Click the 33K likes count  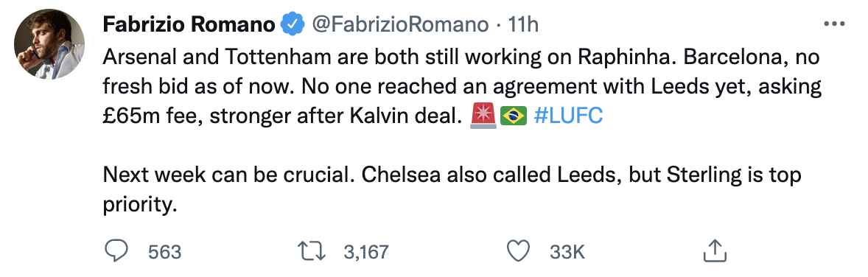pos(567,252)
